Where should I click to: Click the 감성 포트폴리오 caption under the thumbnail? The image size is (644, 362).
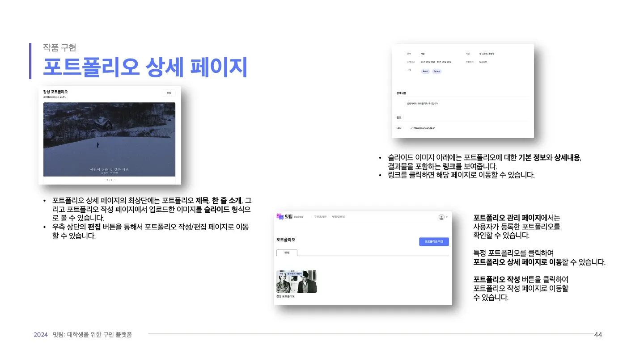tap(285, 296)
